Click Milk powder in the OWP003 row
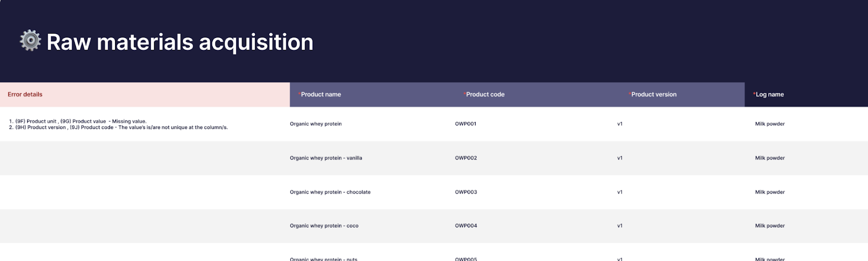This screenshot has height=261, width=868. (x=770, y=192)
